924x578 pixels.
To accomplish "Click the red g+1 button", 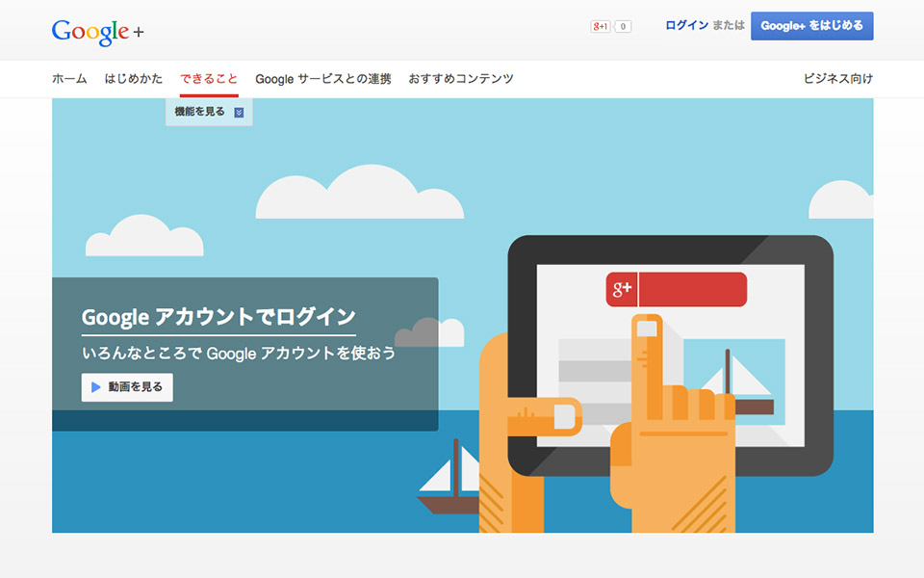I will (600, 27).
